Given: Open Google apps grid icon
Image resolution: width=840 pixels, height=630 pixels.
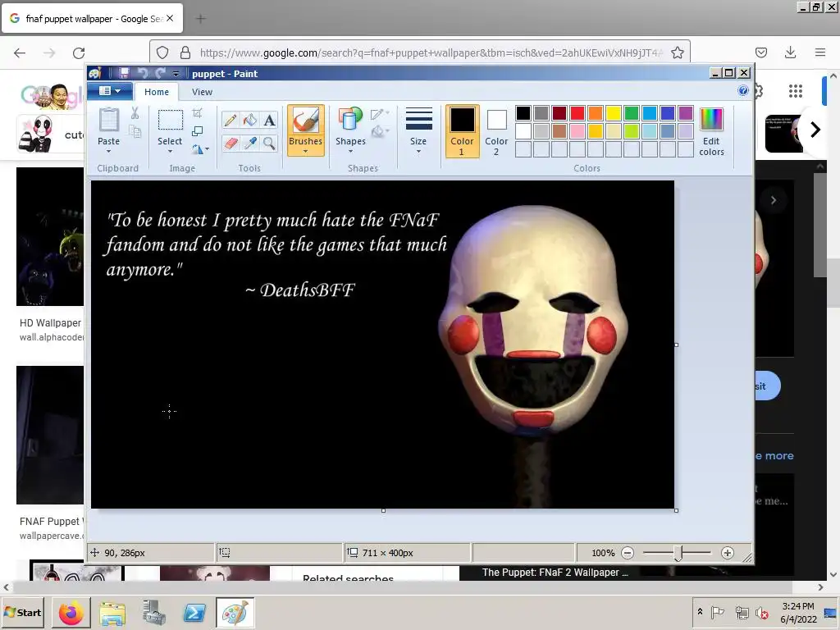Looking at the screenshot, I should pos(796,91).
